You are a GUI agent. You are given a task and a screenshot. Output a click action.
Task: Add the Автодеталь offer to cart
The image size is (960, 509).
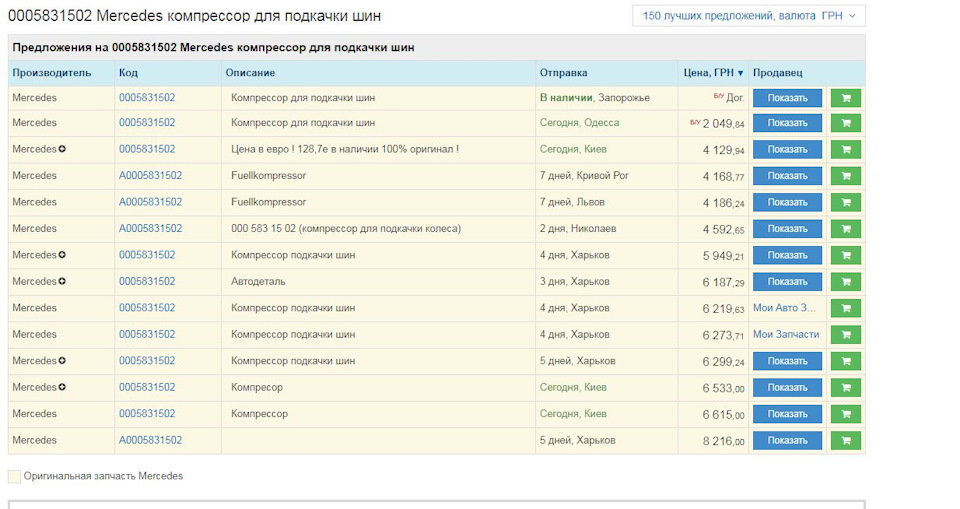[846, 282]
